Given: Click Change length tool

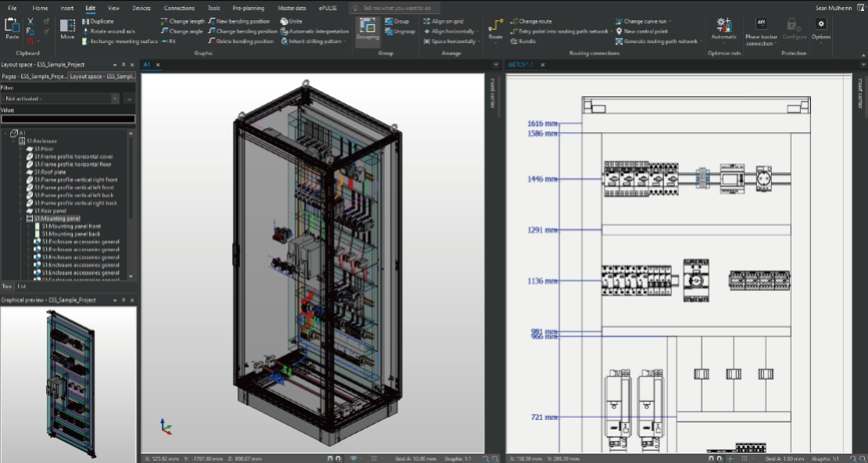Looking at the screenshot, I should point(183,21).
